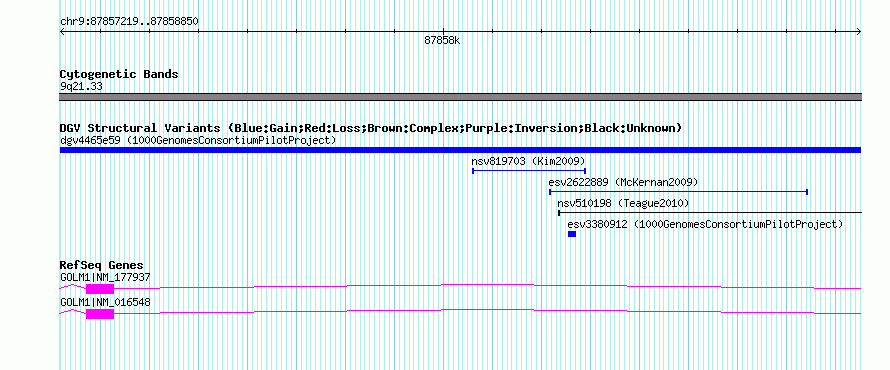The height and width of the screenshot is (370, 890).
Task: Click the gray 9q21.33 cytogenetic band bar
Action: (x=460, y=97)
